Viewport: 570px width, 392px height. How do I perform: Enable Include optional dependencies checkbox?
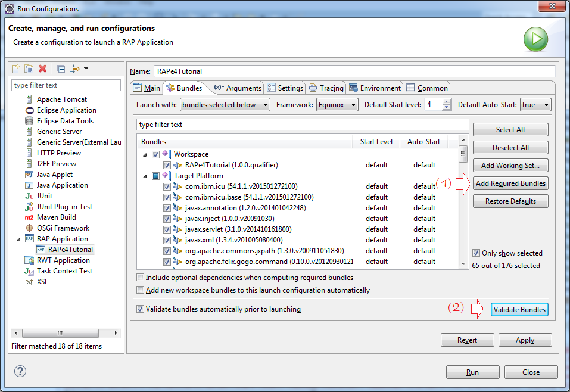[x=140, y=278]
